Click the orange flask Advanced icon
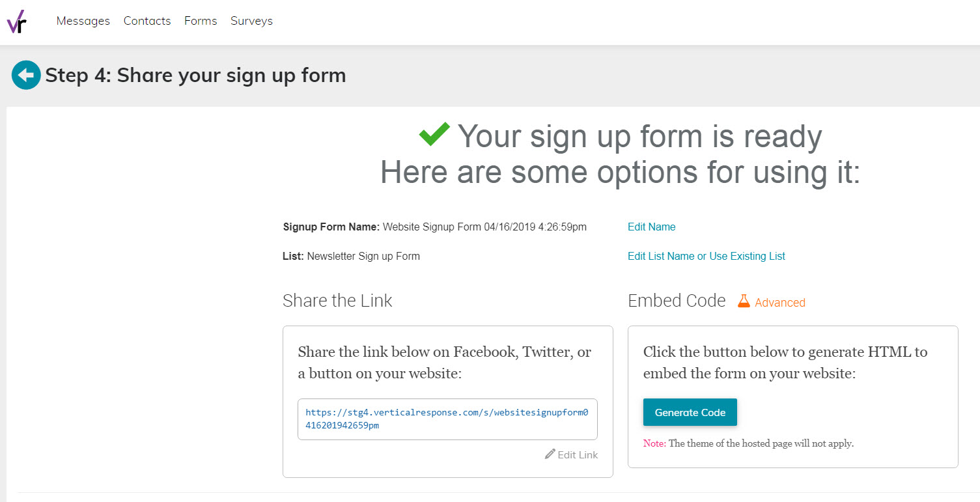This screenshot has width=980, height=502. [744, 301]
